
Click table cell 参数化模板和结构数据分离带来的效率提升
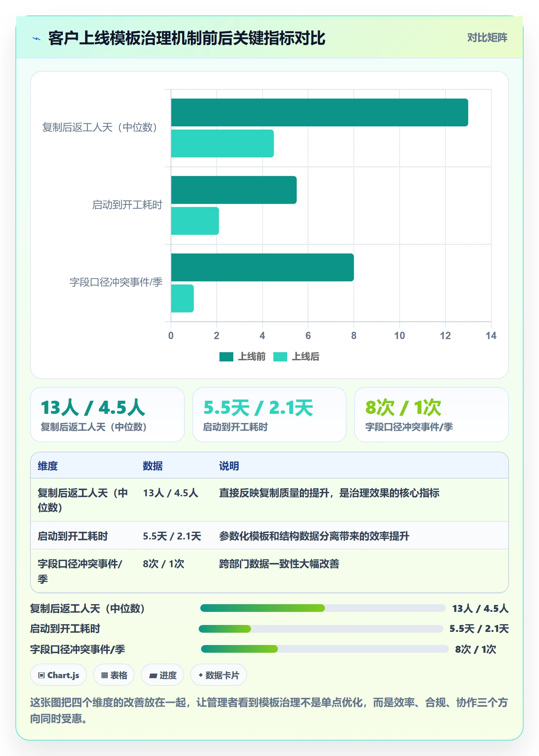pyautogui.click(x=314, y=536)
